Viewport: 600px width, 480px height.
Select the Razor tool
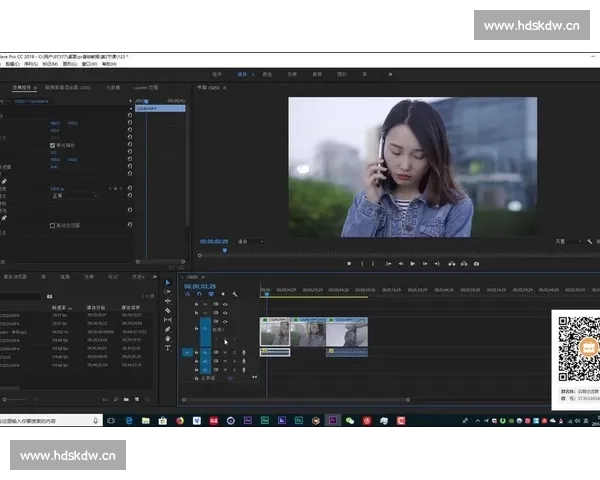click(x=168, y=310)
